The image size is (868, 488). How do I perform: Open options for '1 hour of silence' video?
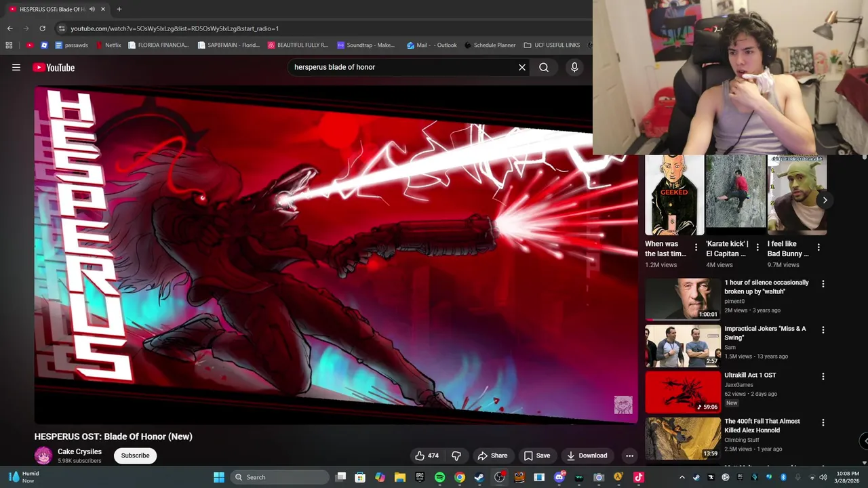pyautogui.click(x=823, y=284)
